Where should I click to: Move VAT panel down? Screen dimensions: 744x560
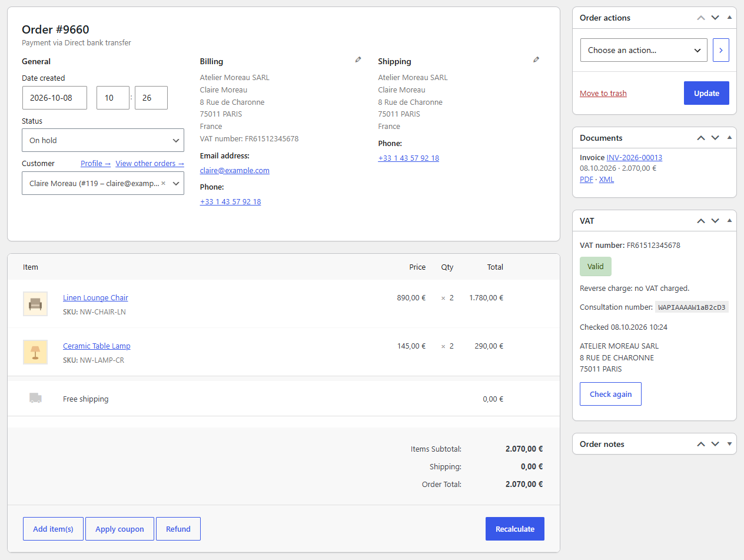tap(715, 221)
